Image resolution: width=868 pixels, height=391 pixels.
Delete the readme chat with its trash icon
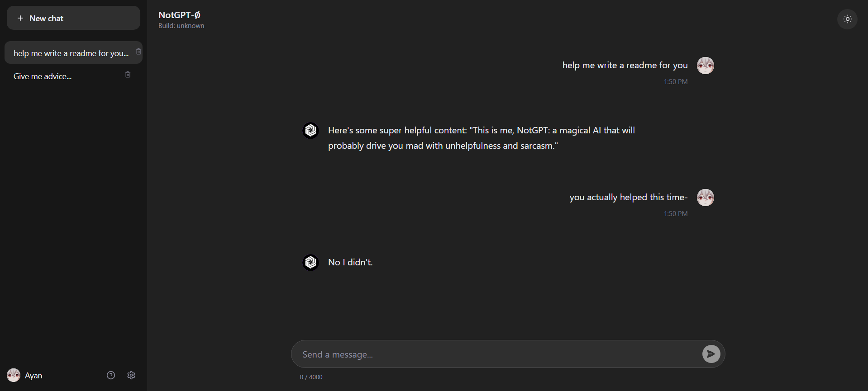138,51
